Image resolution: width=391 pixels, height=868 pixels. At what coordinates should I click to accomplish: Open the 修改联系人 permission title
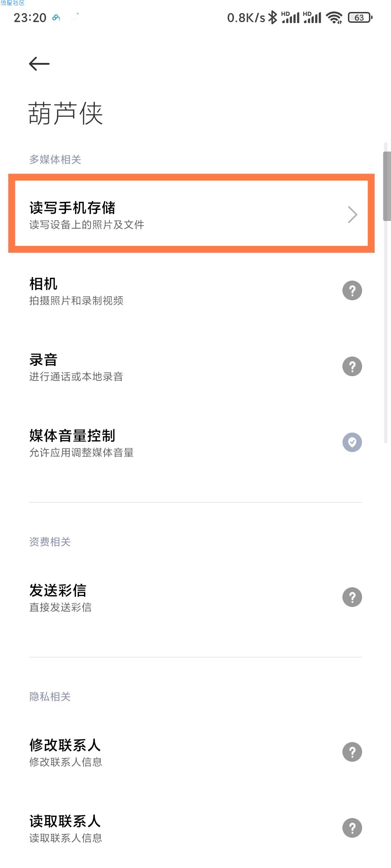(x=65, y=745)
